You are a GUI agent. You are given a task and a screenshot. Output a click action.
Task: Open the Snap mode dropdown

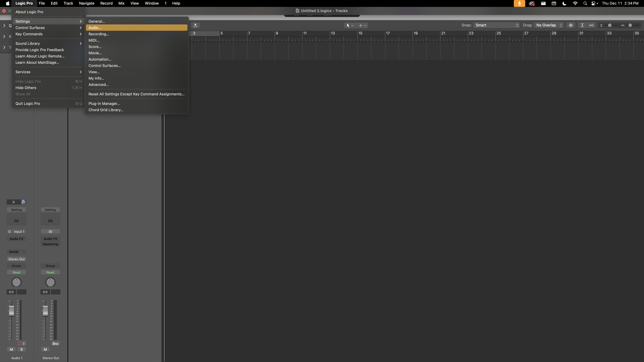click(x=496, y=25)
